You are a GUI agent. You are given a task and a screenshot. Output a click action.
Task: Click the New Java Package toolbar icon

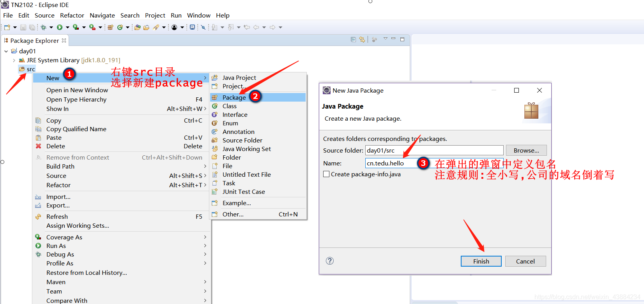tap(111, 27)
